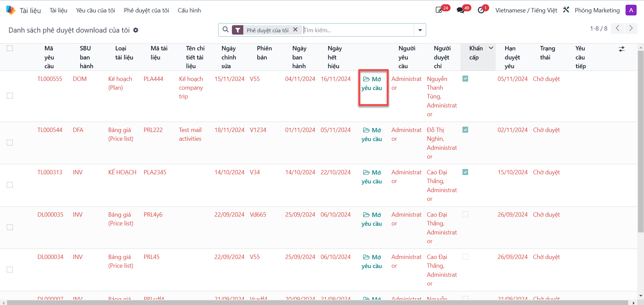This screenshot has height=305, width=644.
Task: Tick the row checkbox for DL000035
Action: pos(10,227)
